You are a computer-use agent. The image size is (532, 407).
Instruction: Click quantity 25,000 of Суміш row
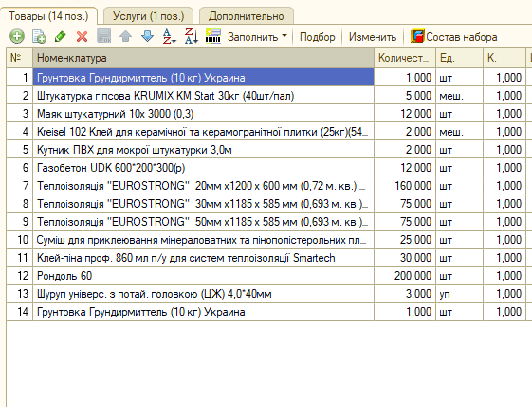405,240
